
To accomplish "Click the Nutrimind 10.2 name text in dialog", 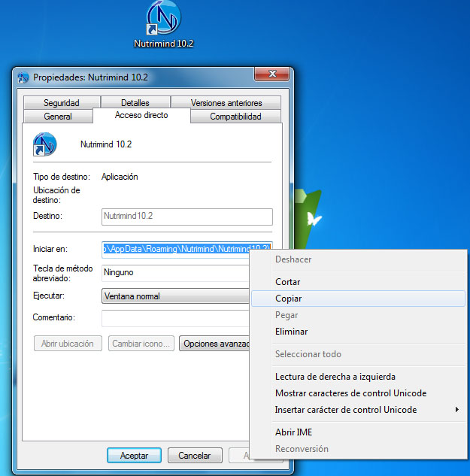I will coord(106,144).
